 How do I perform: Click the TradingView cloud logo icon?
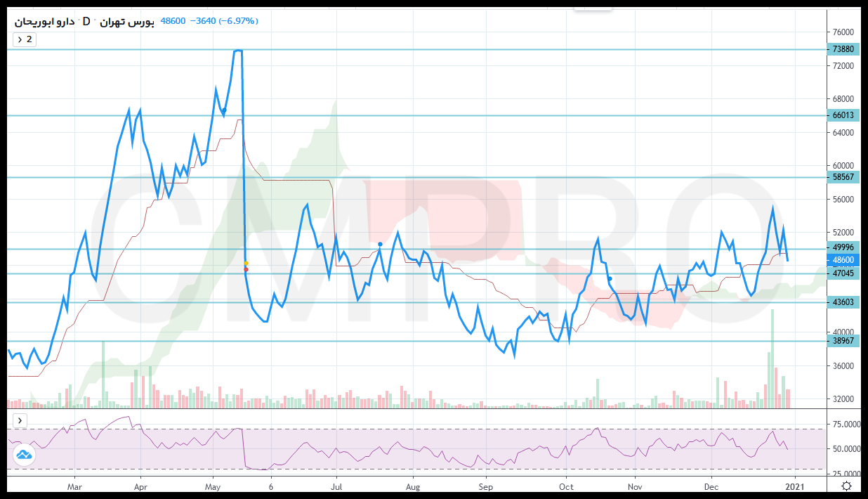coord(25,455)
